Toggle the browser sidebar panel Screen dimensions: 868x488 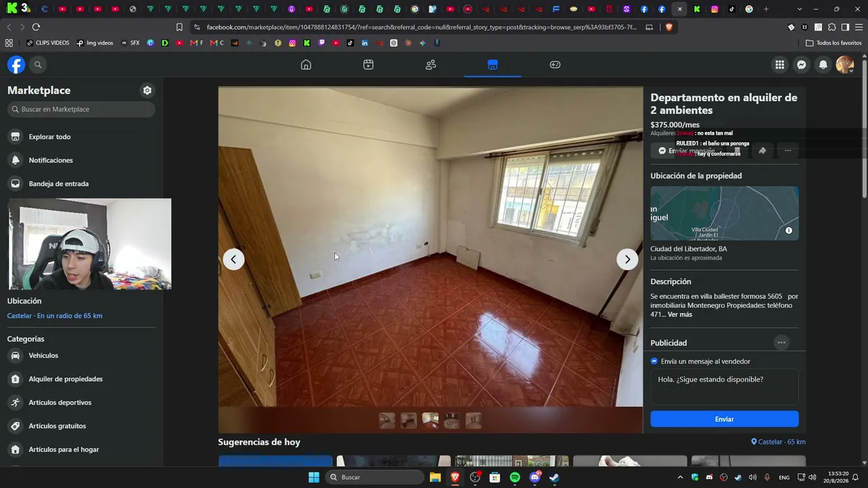coord(845,27)
